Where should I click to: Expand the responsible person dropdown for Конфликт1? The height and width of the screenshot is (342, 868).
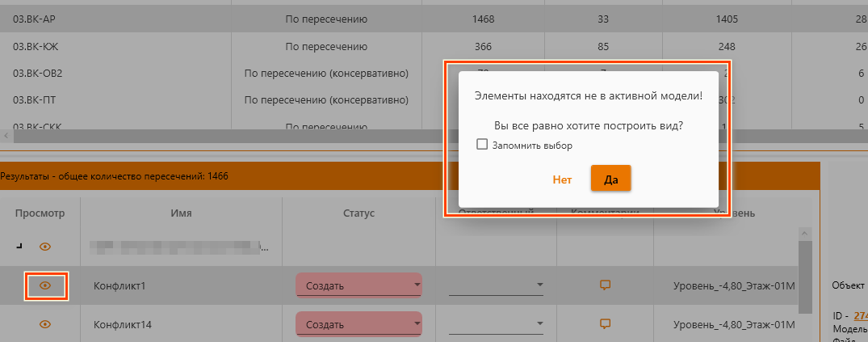[496, 285]
